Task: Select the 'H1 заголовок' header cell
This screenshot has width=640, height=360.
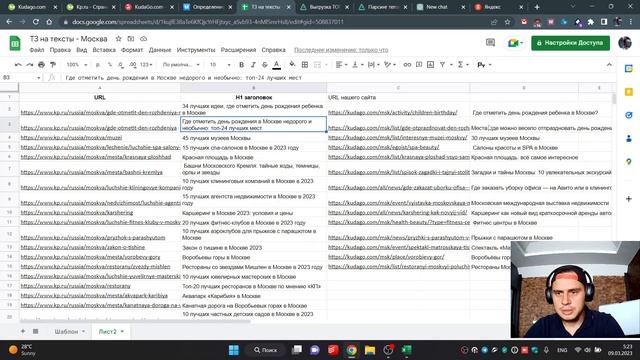Action: (253, 97)
